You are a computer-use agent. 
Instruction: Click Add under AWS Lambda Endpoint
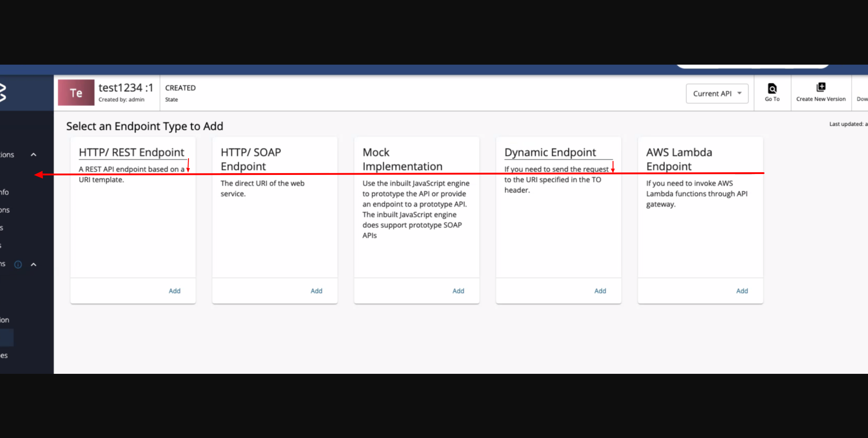(x=742, y=291)
